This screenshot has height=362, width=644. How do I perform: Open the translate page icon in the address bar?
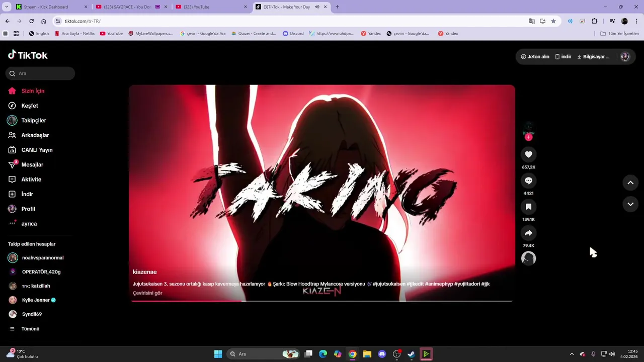coord(532,21)
